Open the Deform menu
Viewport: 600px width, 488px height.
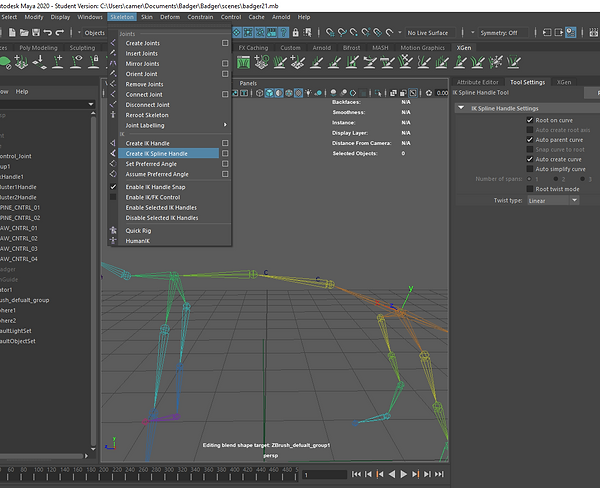pos(170,17)
